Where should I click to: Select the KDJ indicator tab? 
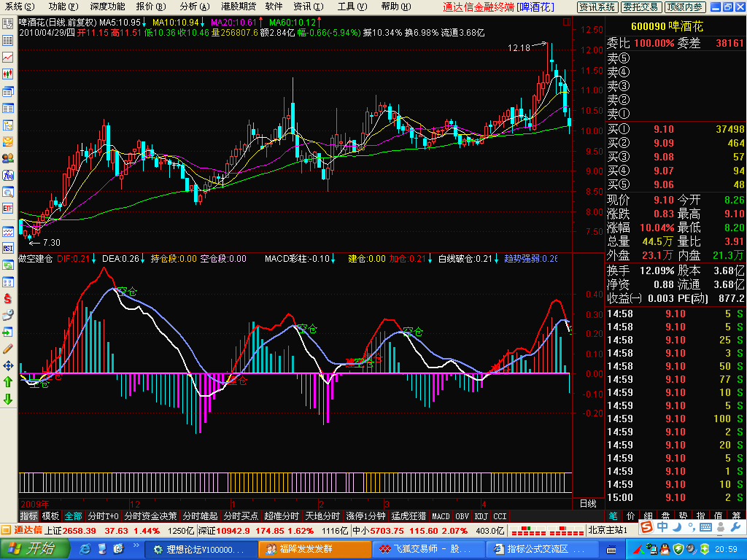pyautogui.click(x=481, y=516)
